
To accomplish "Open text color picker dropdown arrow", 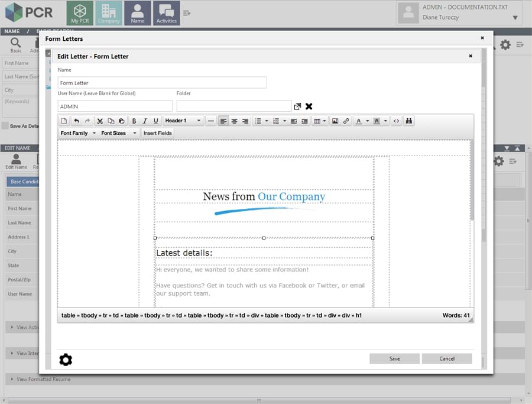I will click(368, 121).
